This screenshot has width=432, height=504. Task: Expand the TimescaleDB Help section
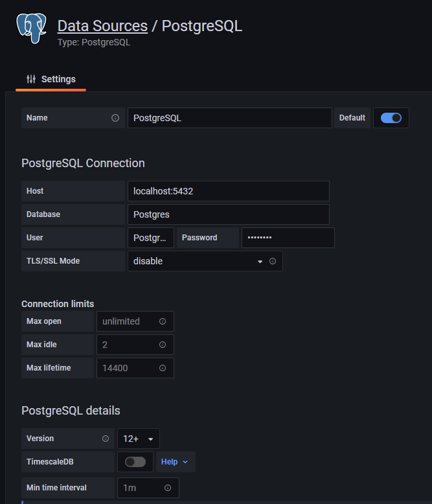pyautogui.click(x=176, y=462)
